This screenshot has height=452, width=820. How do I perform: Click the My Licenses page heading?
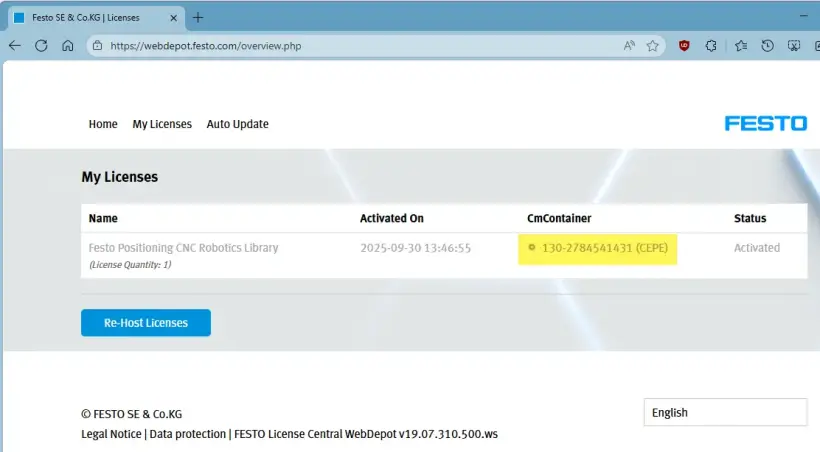(120, 177)
